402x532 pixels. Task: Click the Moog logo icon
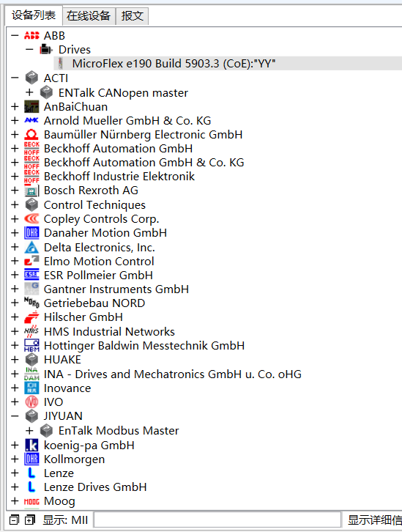point(31,501)
